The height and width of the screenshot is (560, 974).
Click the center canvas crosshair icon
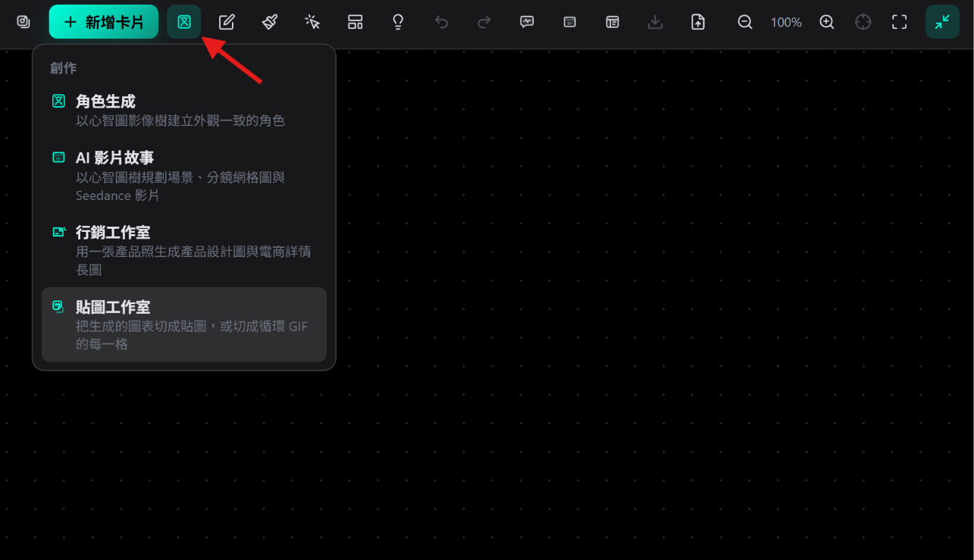863,22
